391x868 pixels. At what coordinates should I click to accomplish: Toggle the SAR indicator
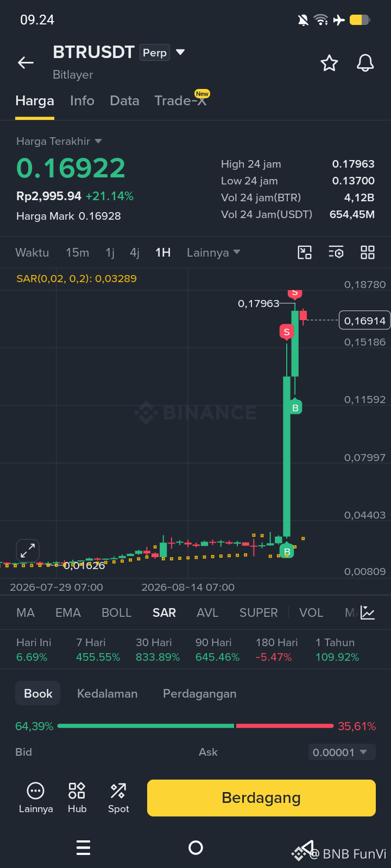(x=164, y=612)
